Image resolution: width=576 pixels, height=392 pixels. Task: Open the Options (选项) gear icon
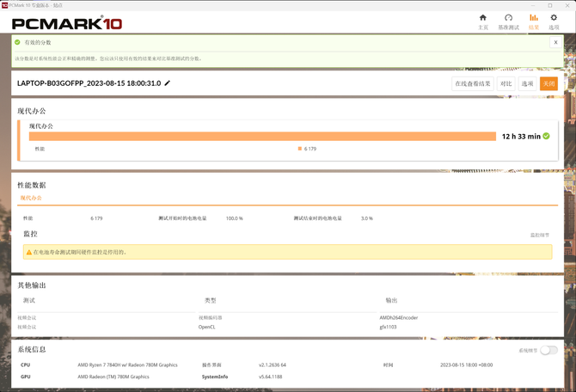tap(554, 18)
